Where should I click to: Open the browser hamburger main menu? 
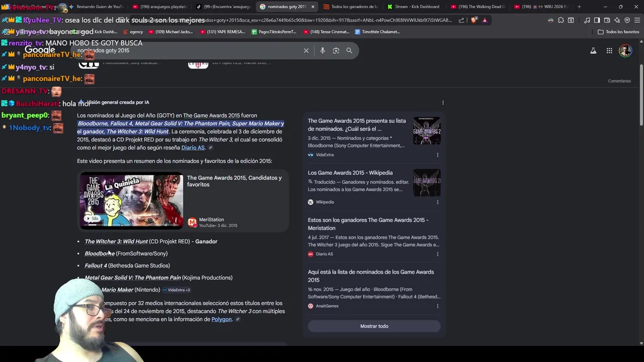637,20
